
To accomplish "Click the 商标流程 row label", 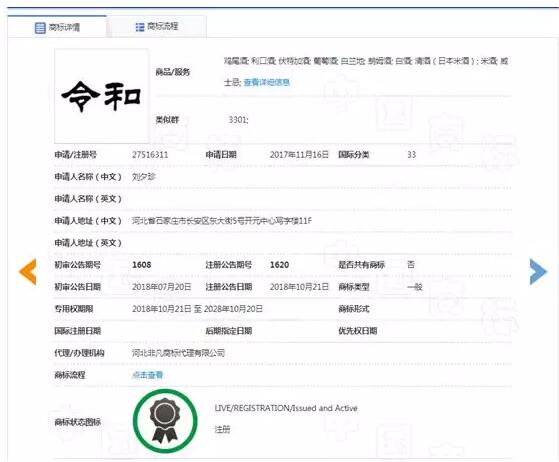I will click(x=70, y=375).
